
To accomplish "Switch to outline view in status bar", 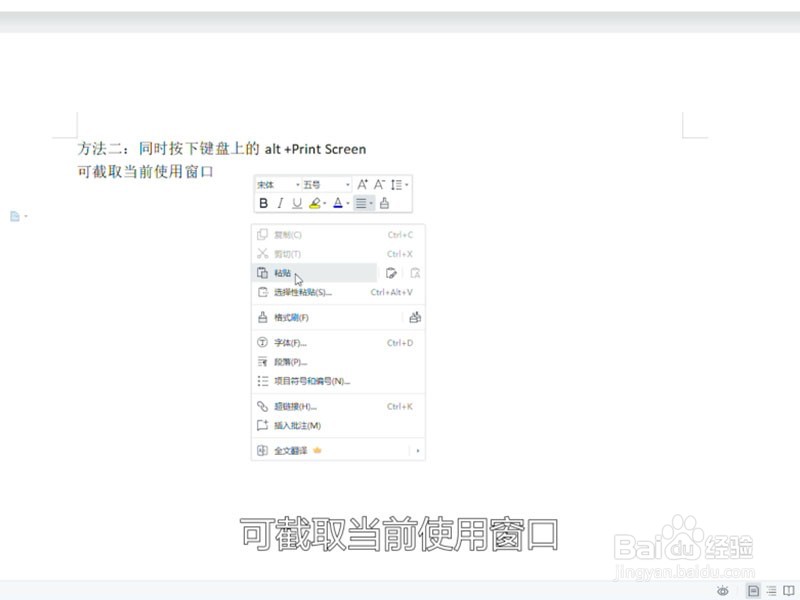I will [771, 592].
